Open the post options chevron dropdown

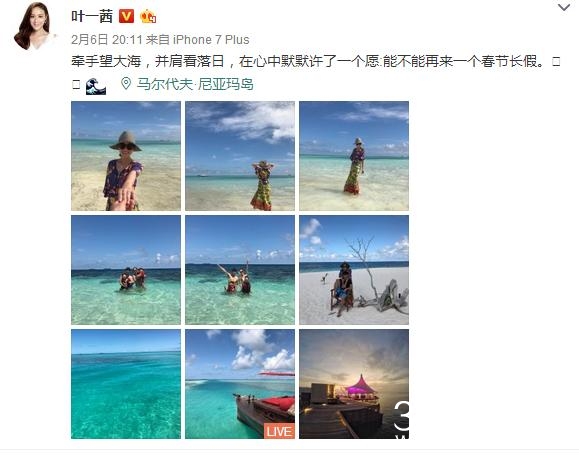(563, 7)
